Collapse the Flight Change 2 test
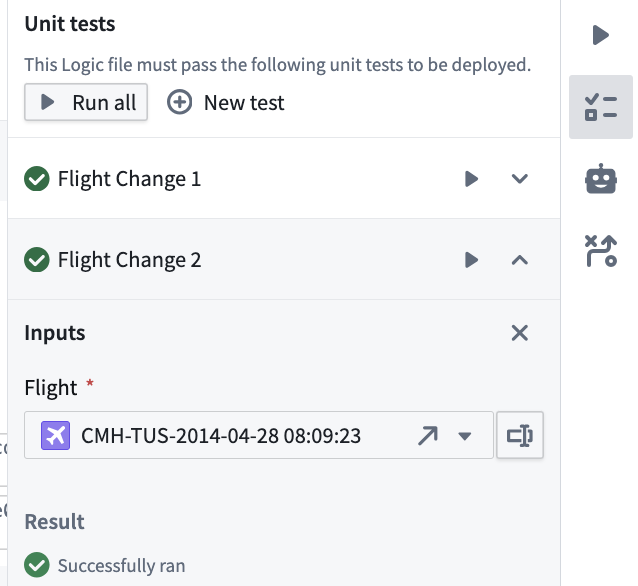The image size is (638, 586). click(x=520, y=260)
